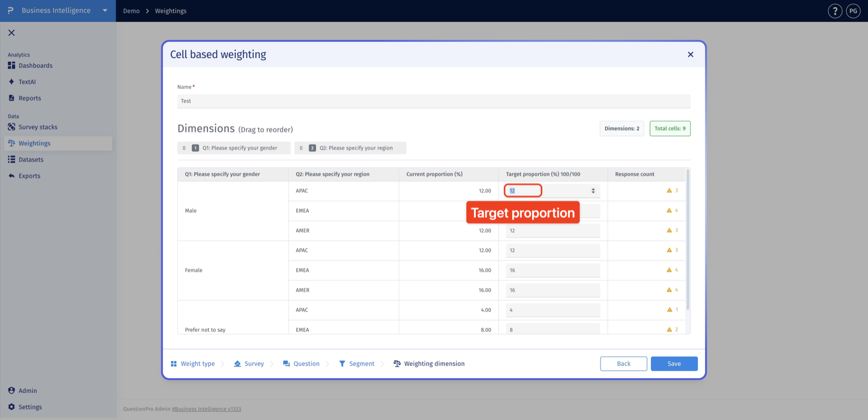
Task: Open TextAI in the sidebar
Action: pos(27,82)
